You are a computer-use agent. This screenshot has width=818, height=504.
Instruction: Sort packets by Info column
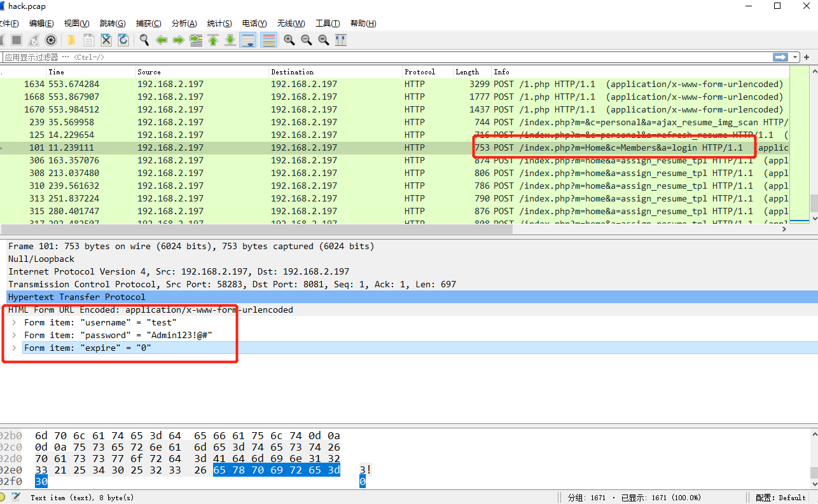641,72
